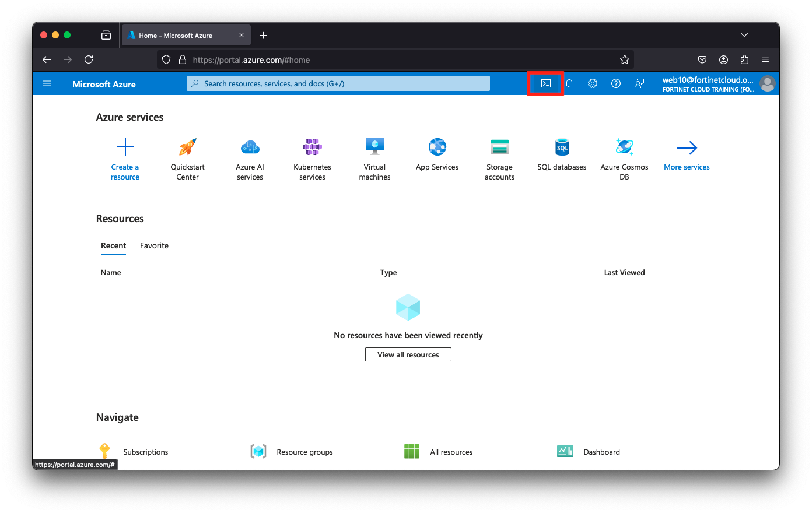Open Resource groups icon
812x513 pixels.
258,451
